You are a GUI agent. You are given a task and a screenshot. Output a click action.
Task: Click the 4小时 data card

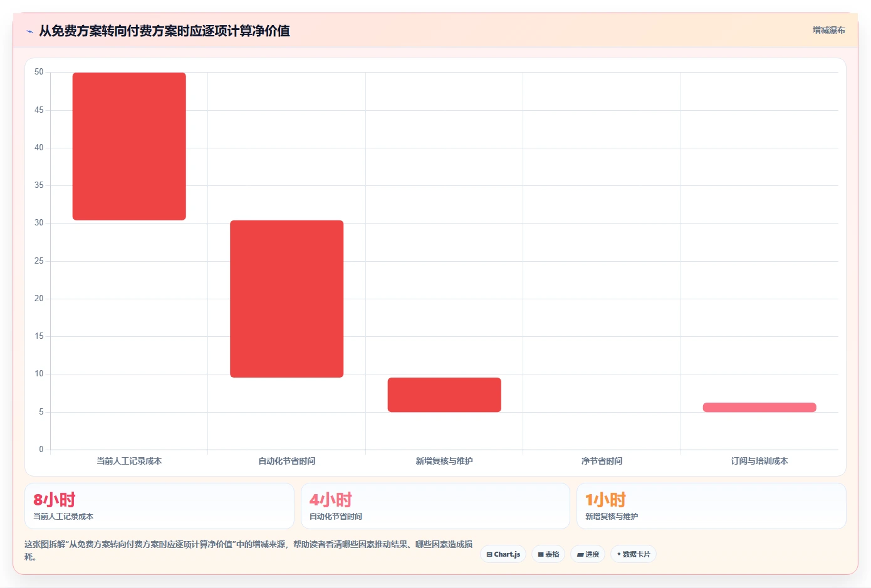click(435, 506)
